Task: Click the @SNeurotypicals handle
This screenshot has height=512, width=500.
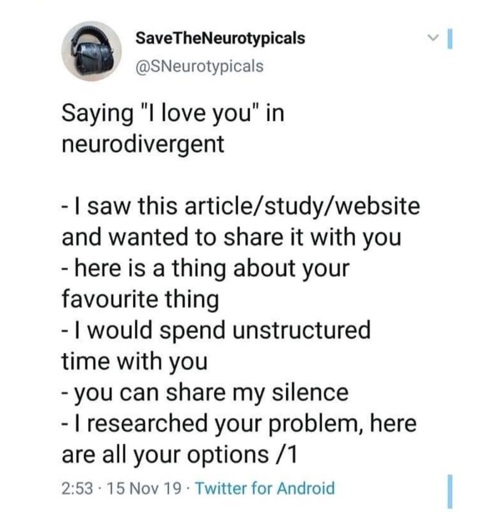Action: 199,66
